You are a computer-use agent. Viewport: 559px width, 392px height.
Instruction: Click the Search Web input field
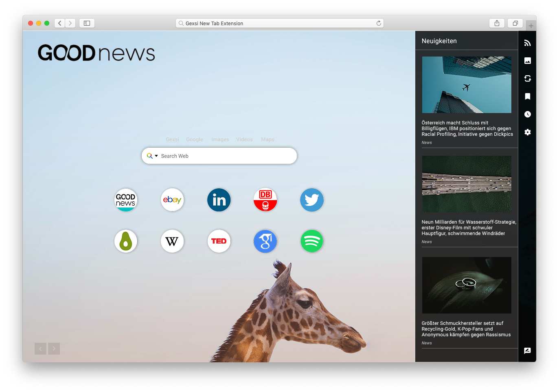(219, 156)
